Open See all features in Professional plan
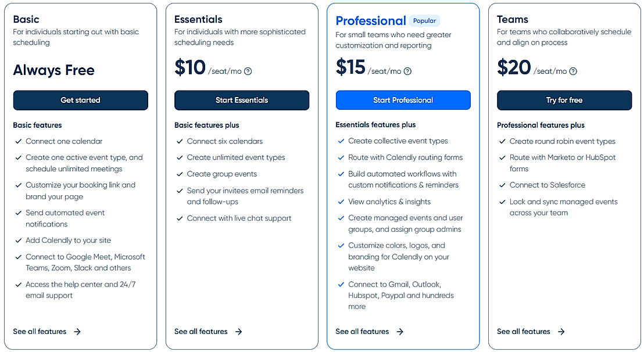The image size is (644, 352). pyautogui.click(x=362, y=332)
